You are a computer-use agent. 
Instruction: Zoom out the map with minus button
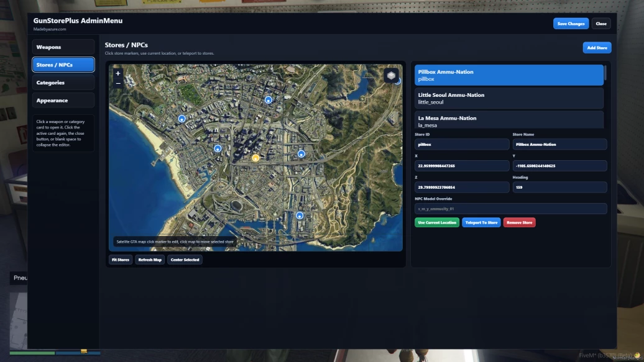pyautogui.click(x=118, y=83)
